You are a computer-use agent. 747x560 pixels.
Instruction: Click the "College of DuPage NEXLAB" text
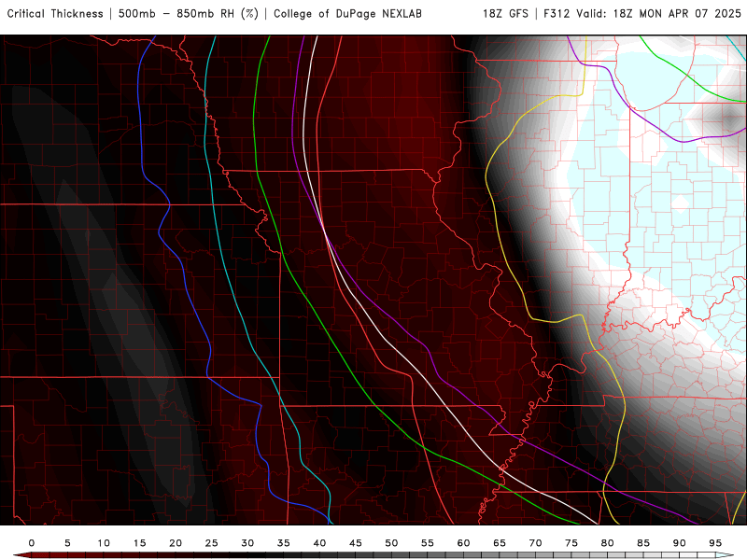[347, 14]
